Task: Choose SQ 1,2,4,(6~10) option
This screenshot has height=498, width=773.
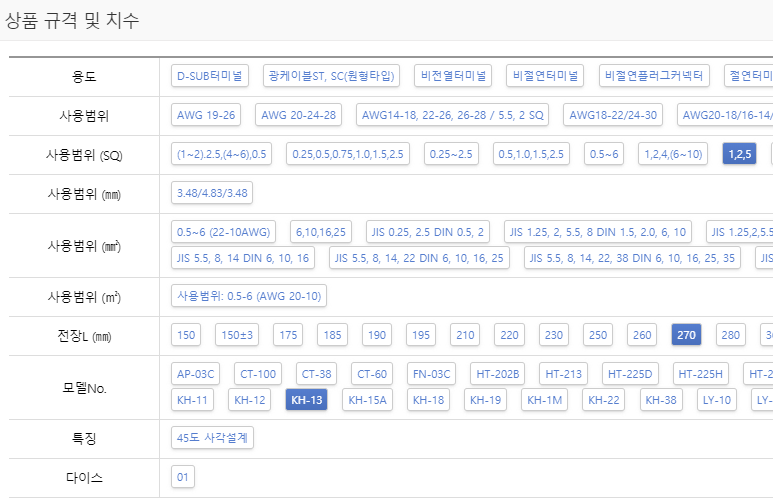Action: pyautogui.click(x=673, y=154)
